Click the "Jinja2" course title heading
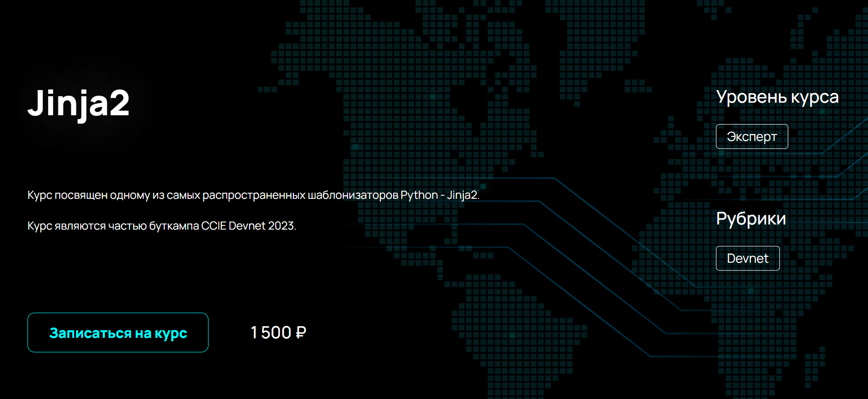868x399 pixels. coord(78,103)
